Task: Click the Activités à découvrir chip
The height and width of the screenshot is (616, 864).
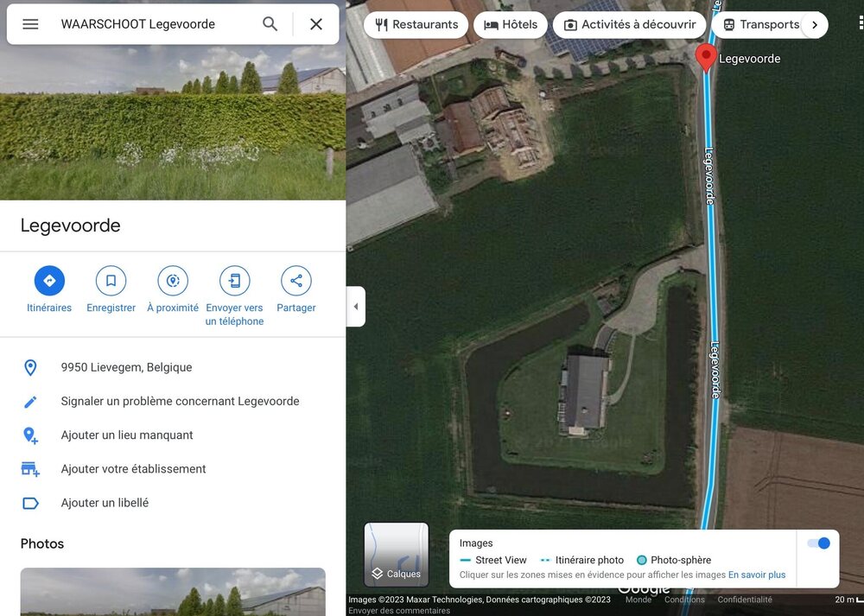Action: [x=629, y=25]
